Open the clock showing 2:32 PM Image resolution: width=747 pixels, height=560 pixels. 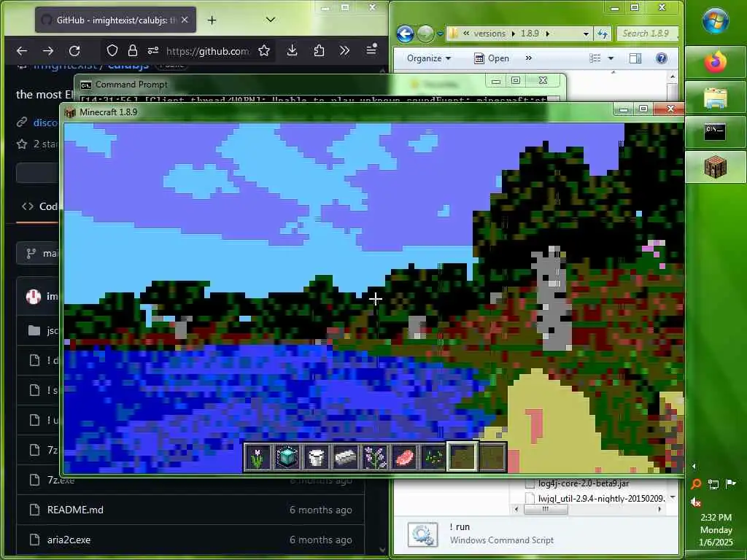(x=716, y=529)
